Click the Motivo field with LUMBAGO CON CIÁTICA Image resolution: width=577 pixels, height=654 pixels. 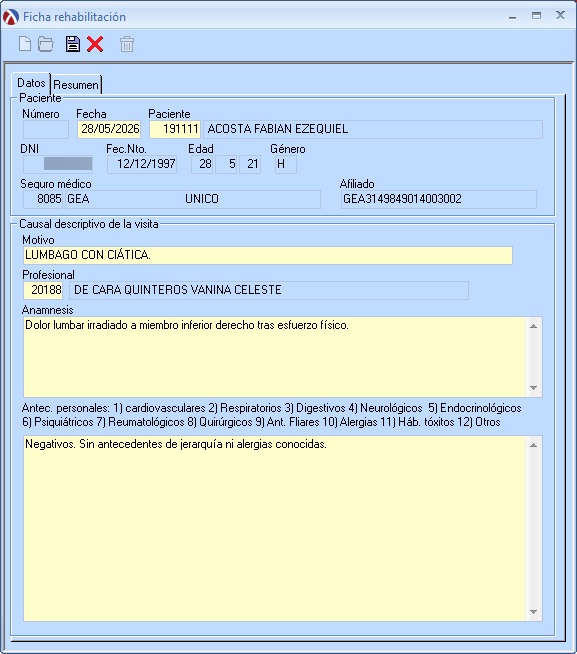click(268, 255)
